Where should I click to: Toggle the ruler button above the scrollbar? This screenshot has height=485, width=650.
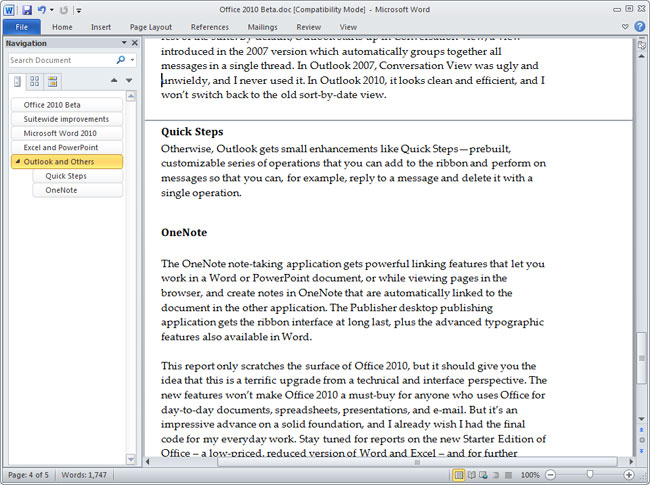click(x=642, y=44)
